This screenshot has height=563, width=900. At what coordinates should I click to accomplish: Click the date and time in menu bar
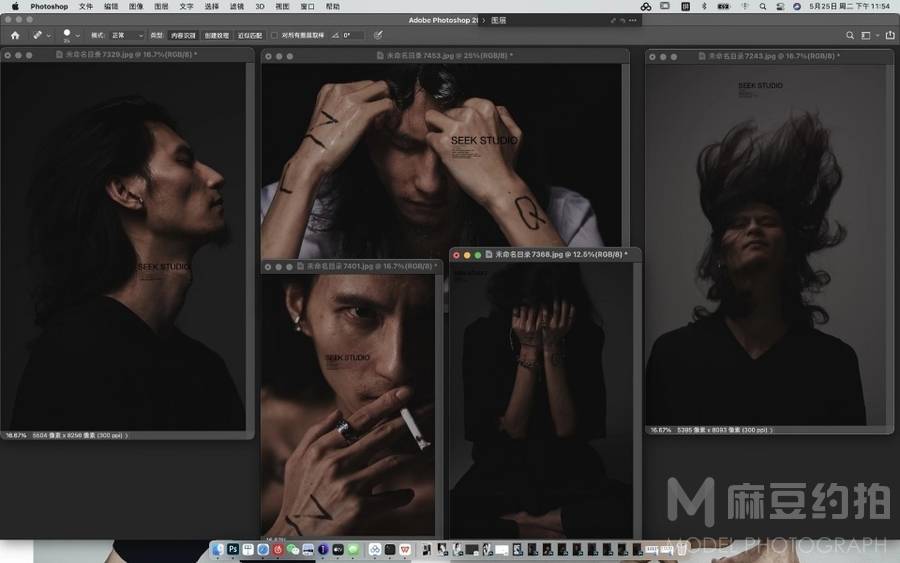[849, 6]
